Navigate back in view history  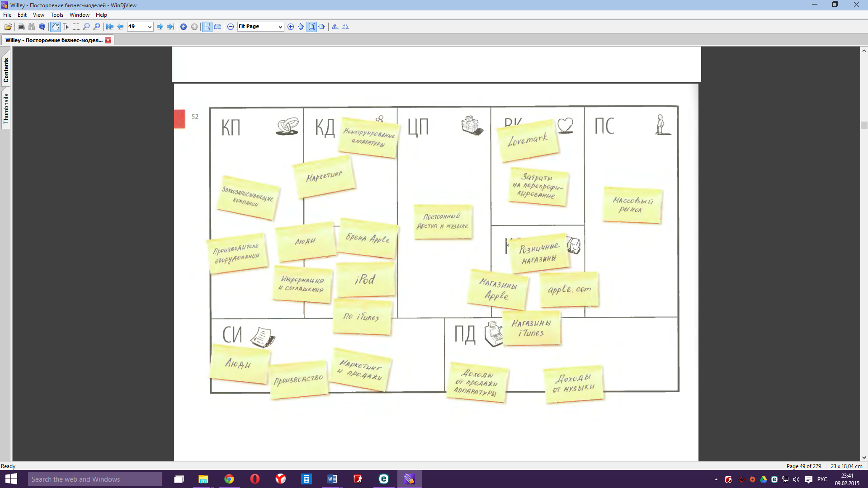pos(184,27)
